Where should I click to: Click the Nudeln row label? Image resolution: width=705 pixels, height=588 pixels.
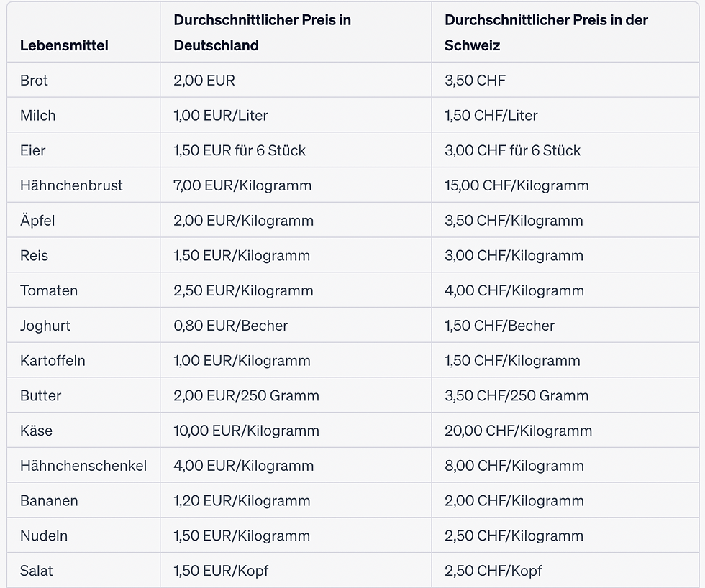point(44,536)
